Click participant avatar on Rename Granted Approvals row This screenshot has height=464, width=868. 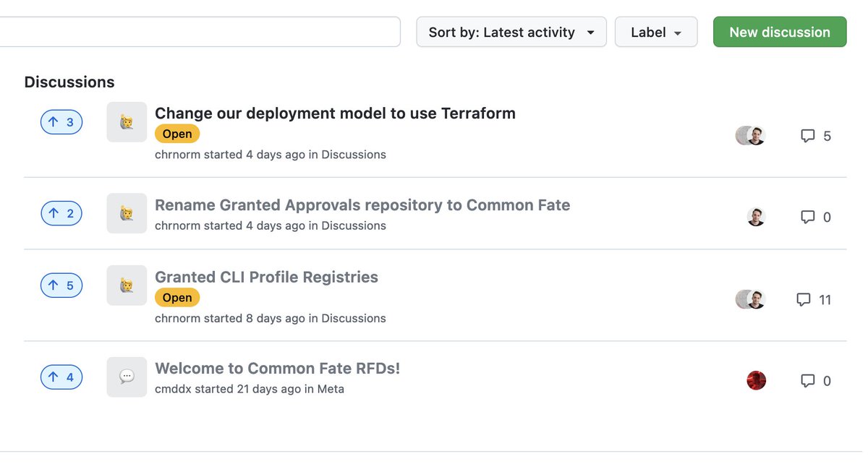(757, 217)
